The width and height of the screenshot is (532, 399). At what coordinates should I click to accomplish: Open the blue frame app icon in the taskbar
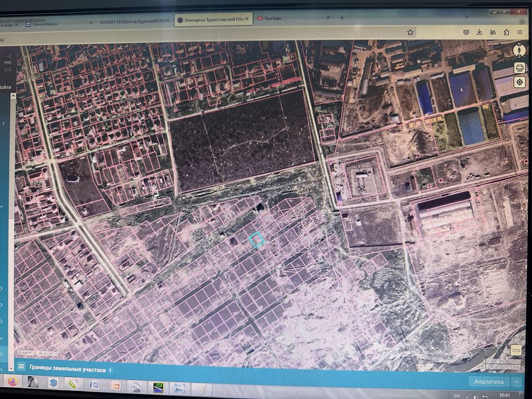tap(179, 388)
